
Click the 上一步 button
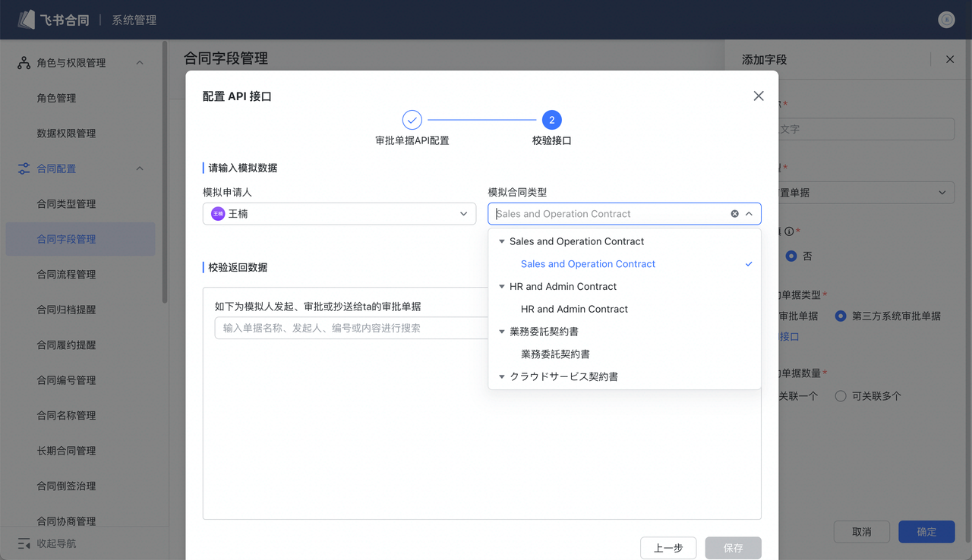668,548
